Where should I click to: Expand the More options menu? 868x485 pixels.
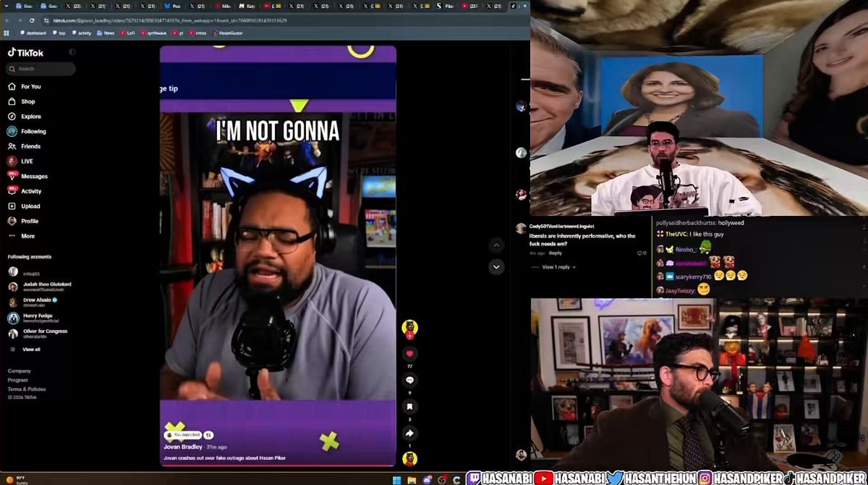(x=21, y=236)
